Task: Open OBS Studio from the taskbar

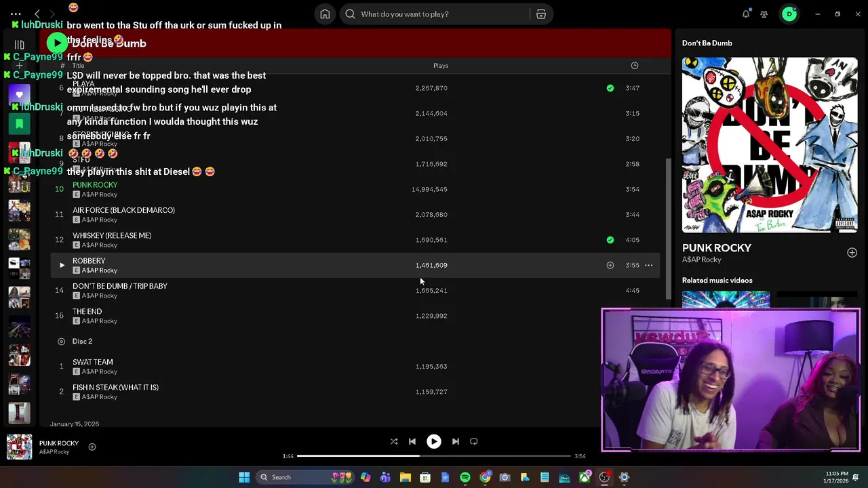Action: (604, 477)
